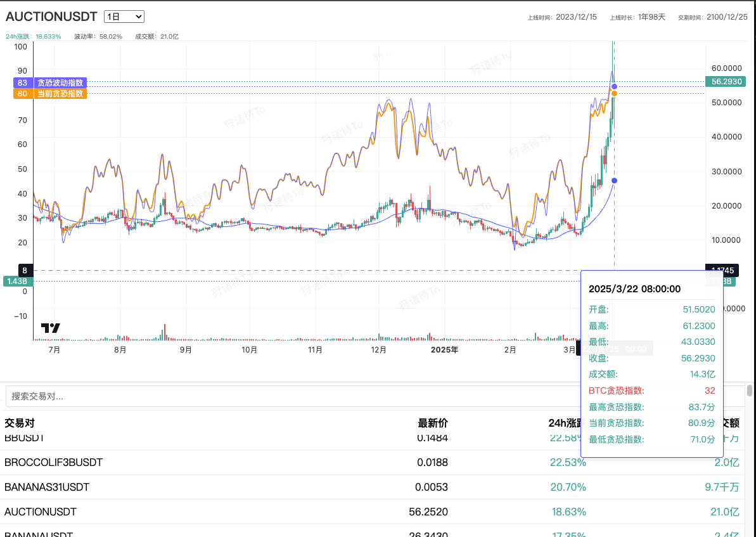756x537 pixels.
Task: Click the AUCTIONUSDT chart title
Action: point(51,17)
